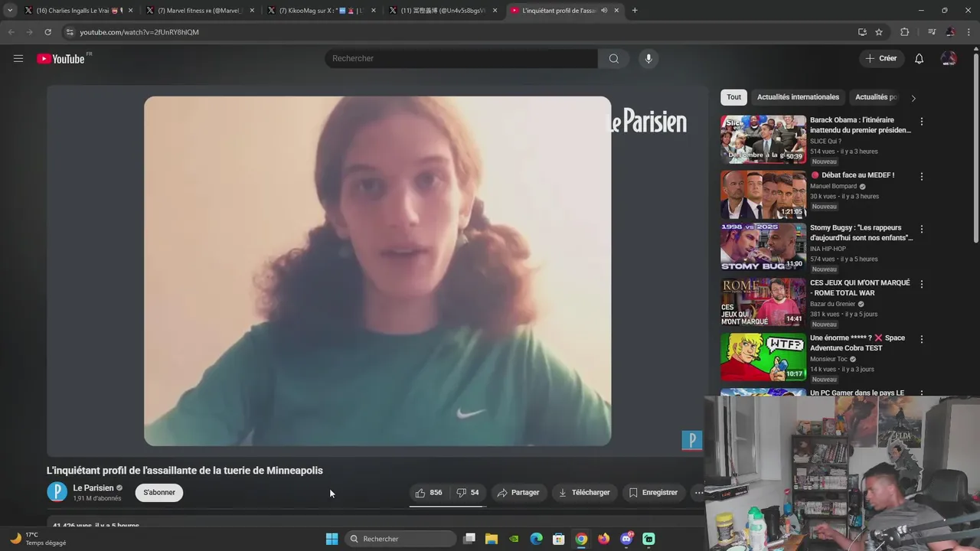This screenshot has height=551, width=980.
Task: Mute the YouTube tab via its speaker icon
Action: pos(604,11)
